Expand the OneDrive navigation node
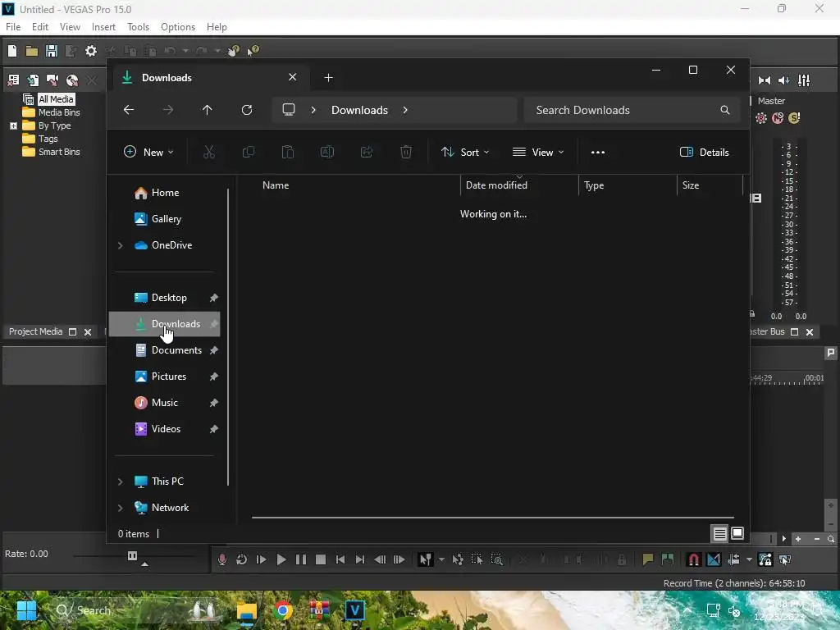The width and height of the screenshot is (840, 630). [x=121, y=245]
